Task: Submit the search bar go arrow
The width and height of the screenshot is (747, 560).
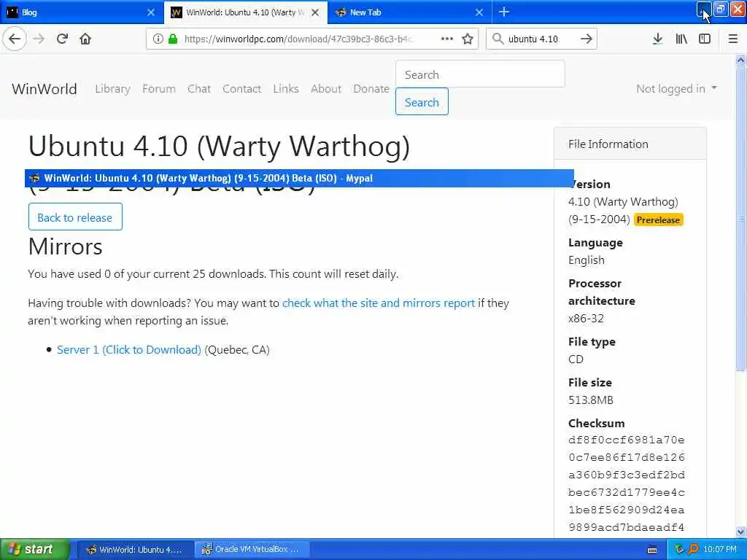Action: (587, 39)
